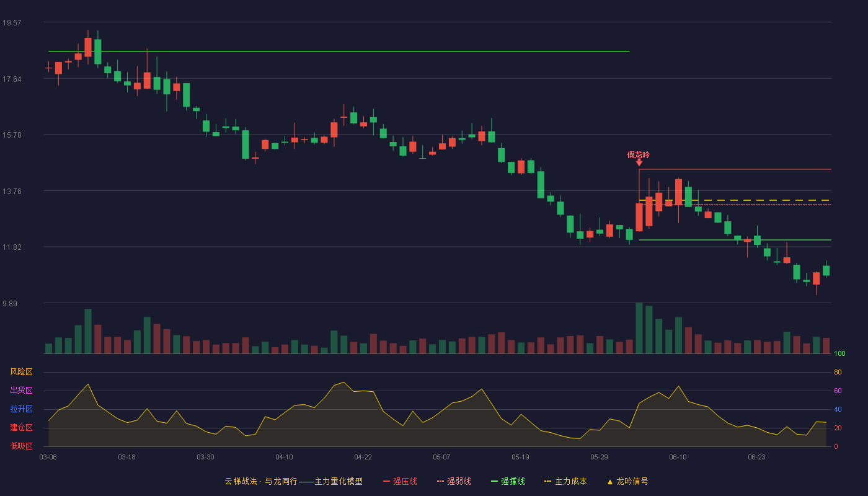Click the 03-18 date label

point(126,457)
